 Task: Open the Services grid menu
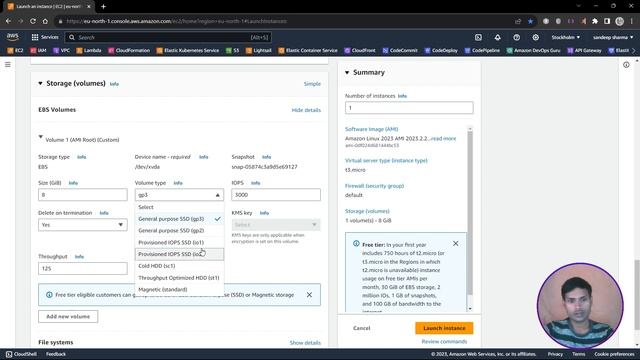coord(45,37)
